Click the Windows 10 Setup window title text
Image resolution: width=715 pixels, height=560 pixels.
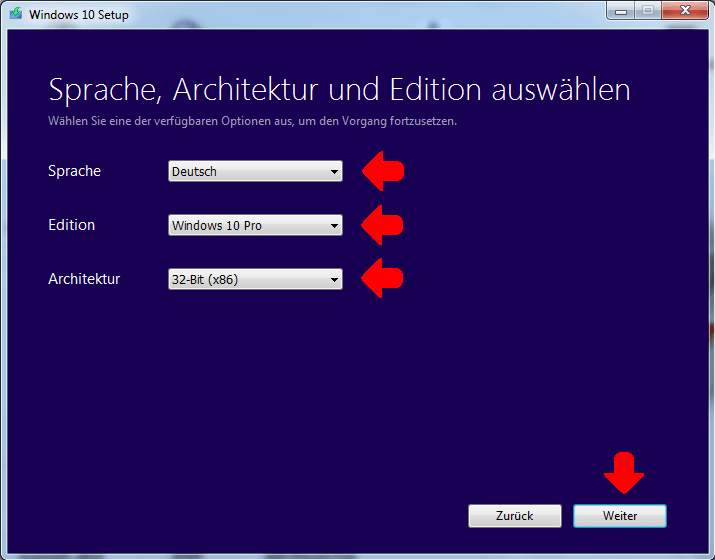[79, 15]
